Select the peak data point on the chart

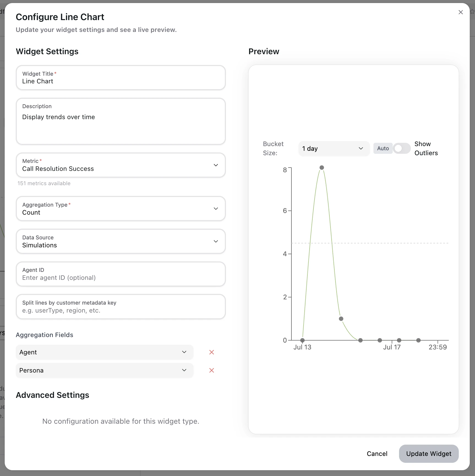click(321, 167)
